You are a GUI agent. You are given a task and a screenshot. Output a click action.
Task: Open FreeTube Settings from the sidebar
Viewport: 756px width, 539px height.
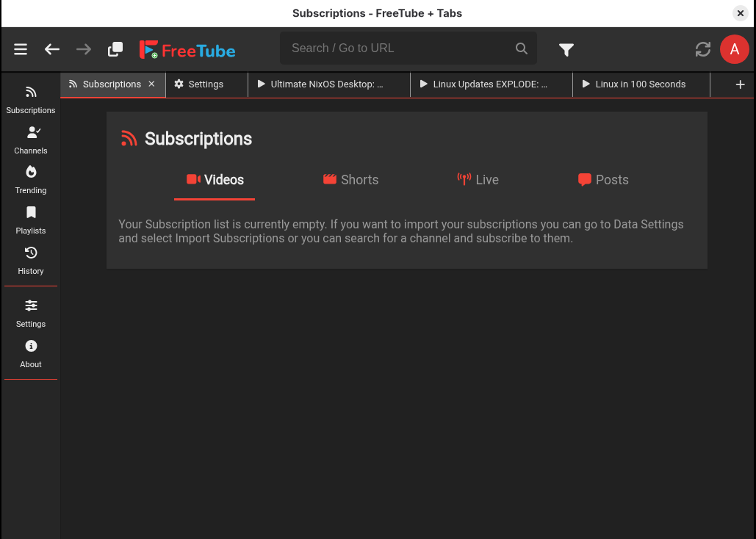pyautogui.click(x=30, y=313)
